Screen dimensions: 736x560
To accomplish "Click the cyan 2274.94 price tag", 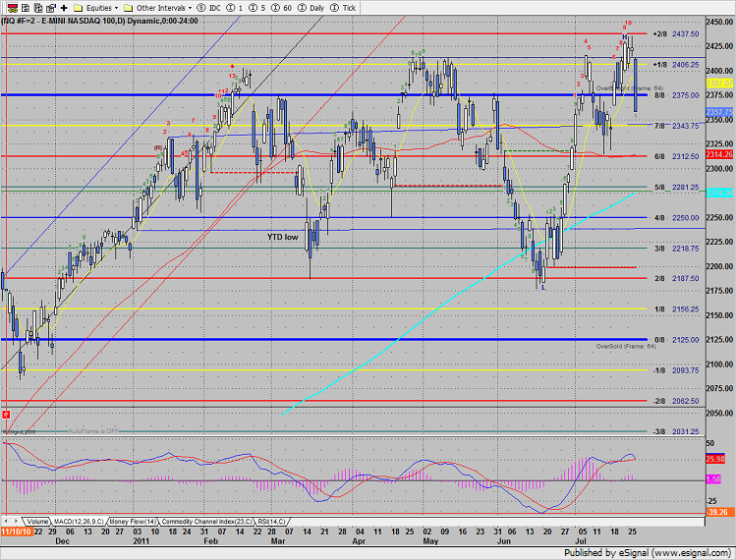I will (719, 193).
